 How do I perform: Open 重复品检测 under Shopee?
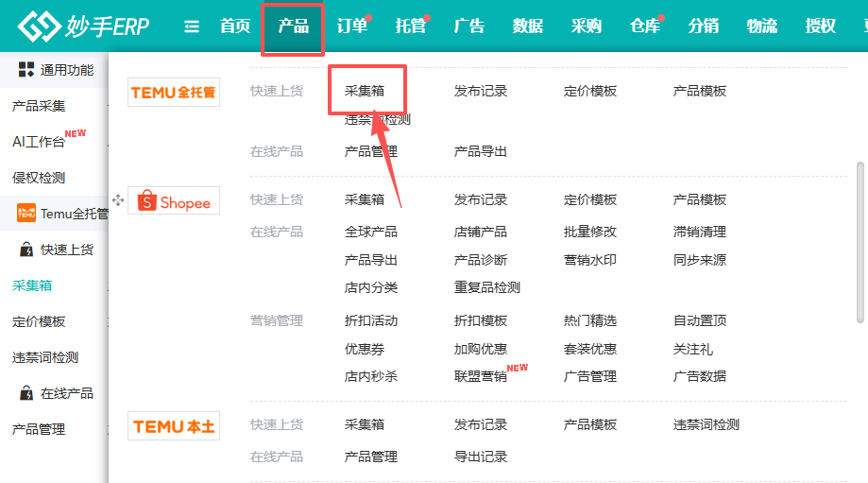(487, 287)
